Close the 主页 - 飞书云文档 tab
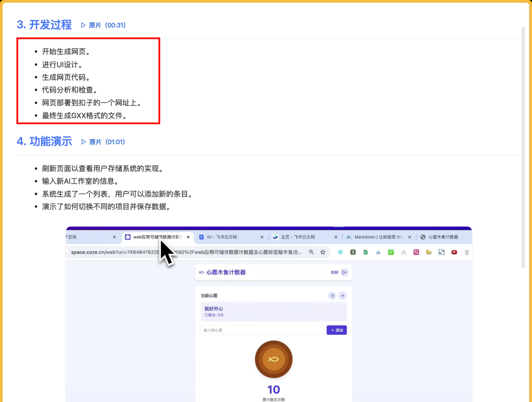This screenshot has height=402, width=532. point(335,237)
